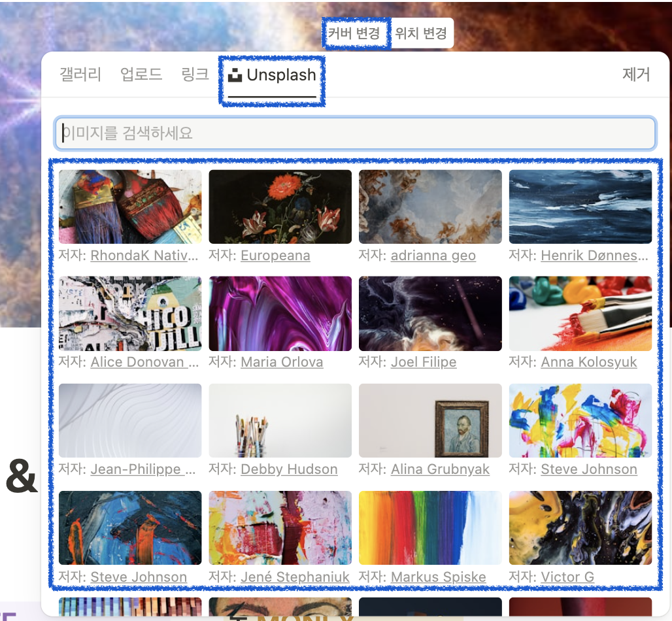The width and height of the screenshot is (672, 621).
Task: Open the Europeana author link
Action: 275,256
